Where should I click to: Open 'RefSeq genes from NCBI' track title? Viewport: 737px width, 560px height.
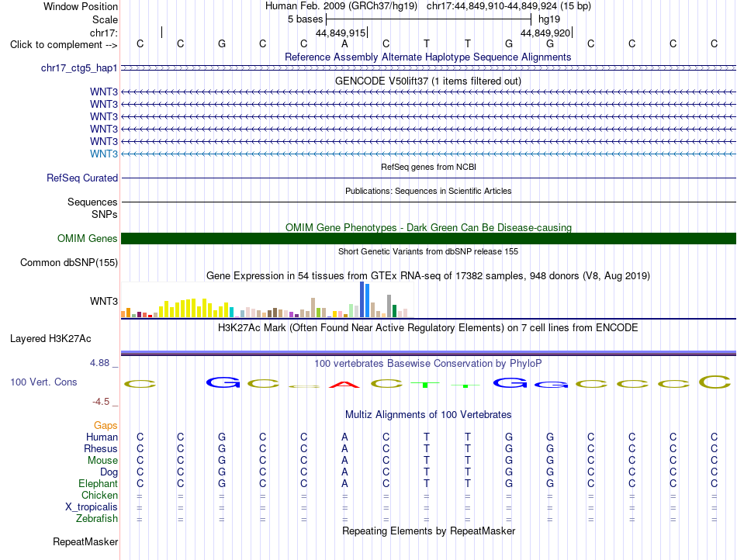click(428, 167)
